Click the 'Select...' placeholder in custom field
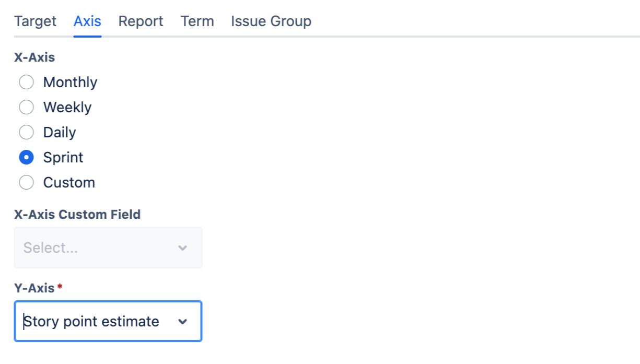The image size is (640, 364). coord(51,248)
